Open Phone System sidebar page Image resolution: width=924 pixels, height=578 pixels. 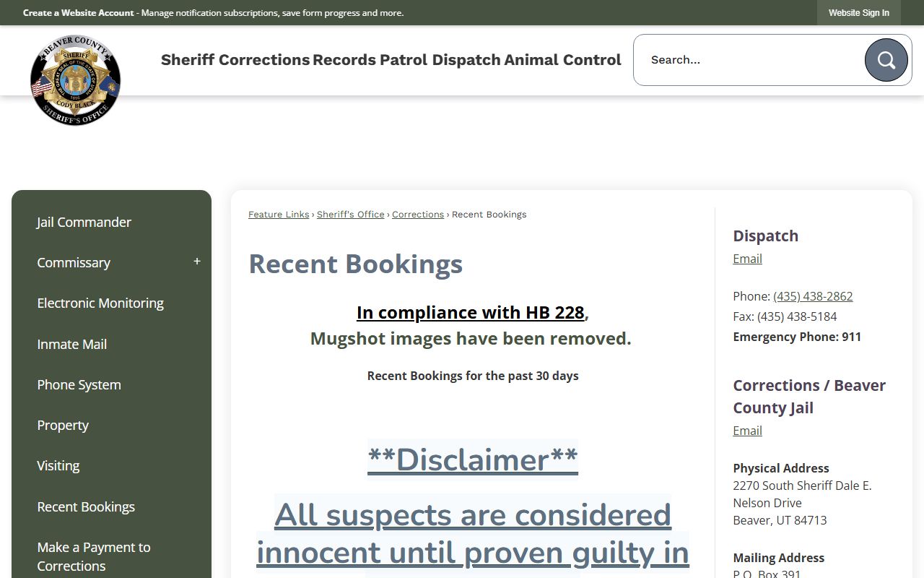[79, 384]
